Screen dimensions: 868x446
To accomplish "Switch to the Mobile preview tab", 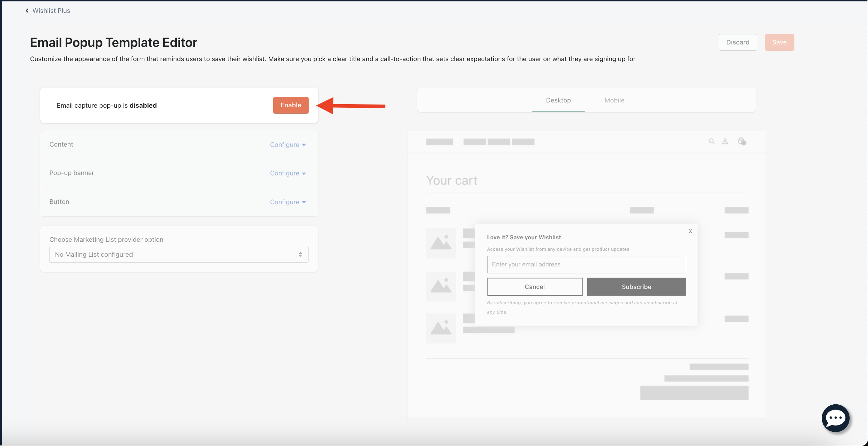I will [614, 100].
